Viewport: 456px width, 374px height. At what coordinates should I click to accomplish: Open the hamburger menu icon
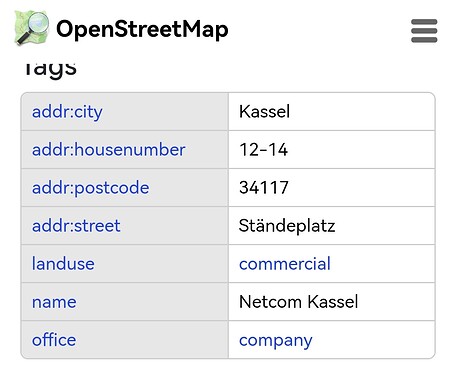(424, 31)
